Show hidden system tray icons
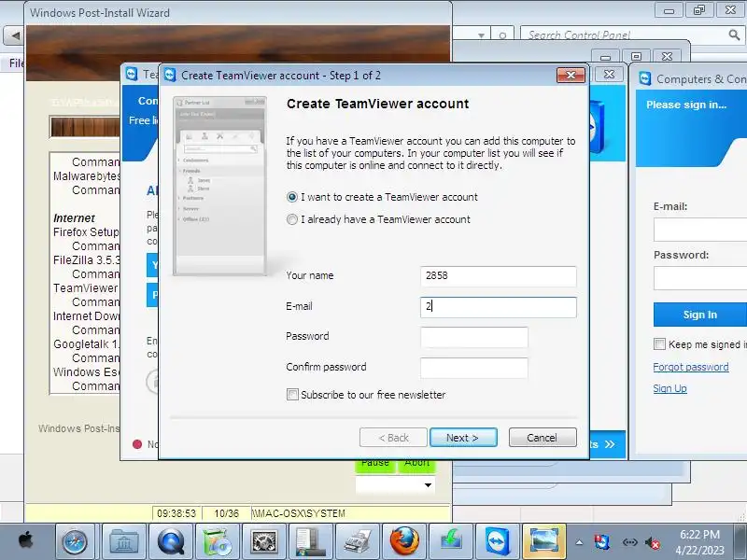The image size is (747, 560). [x=579, y=542]
